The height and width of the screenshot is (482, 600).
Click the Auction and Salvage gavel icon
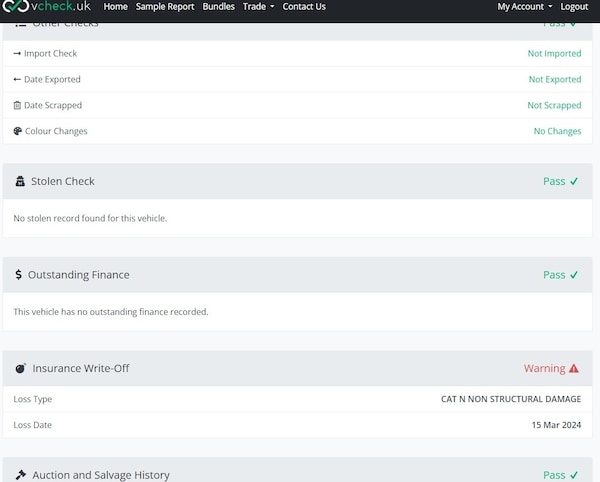click(x=20, y=475)
